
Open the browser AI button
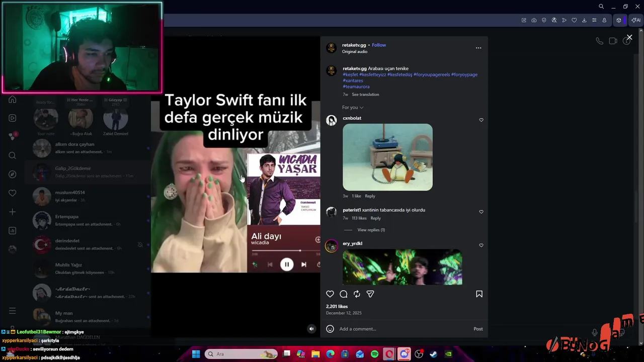pyautogui.click(x=636, y=20)
